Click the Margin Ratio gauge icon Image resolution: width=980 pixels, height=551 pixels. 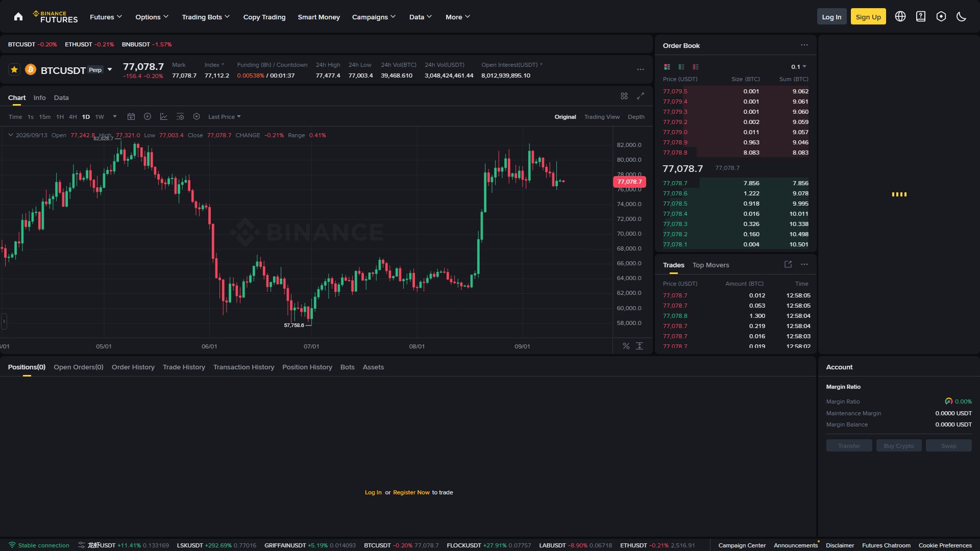click(x=949, y=402)
